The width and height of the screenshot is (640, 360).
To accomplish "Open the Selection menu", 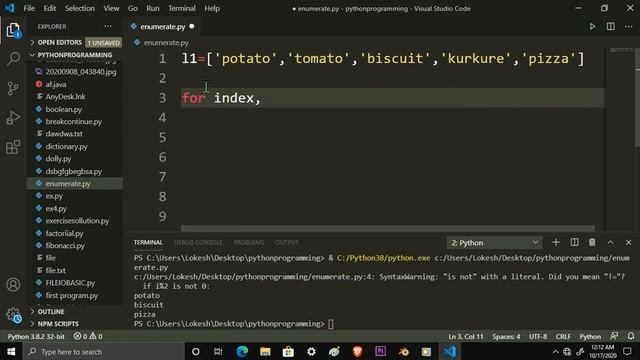I will (80, 8).
